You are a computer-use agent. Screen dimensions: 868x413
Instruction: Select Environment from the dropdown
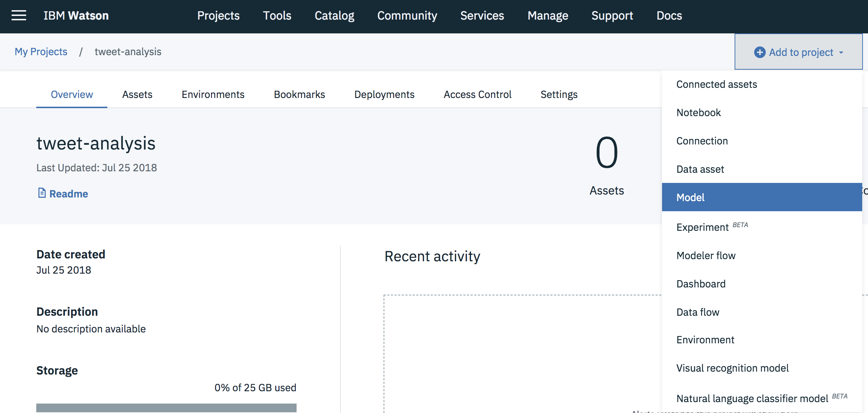coord(762,340)
